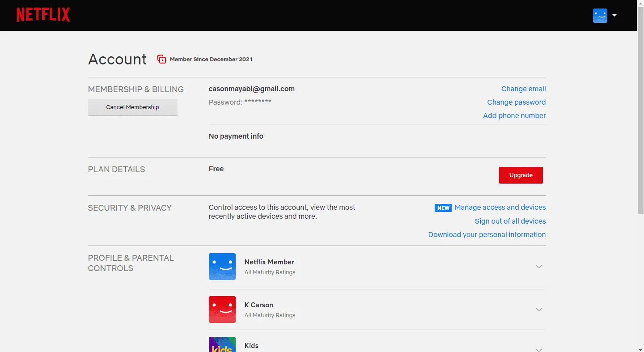Open the account menu dropdown arrow
This screenshot has width=644, height=352.
(x=614, y=16)
